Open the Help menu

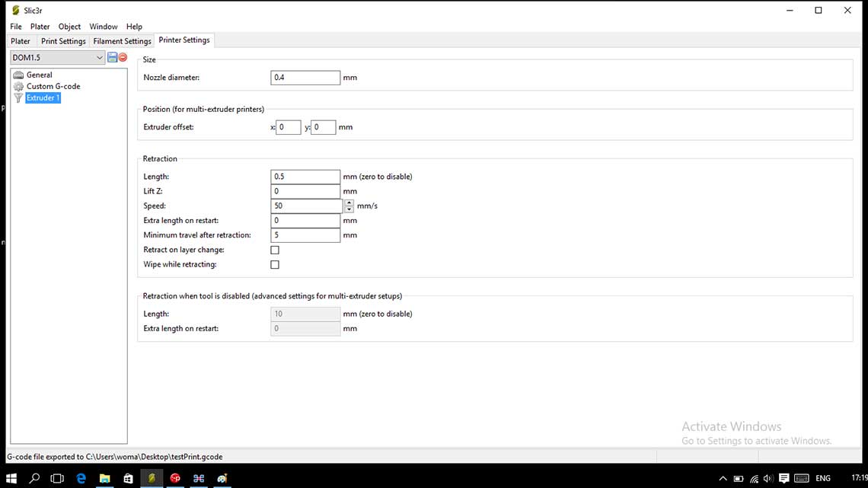pos(134,27)
